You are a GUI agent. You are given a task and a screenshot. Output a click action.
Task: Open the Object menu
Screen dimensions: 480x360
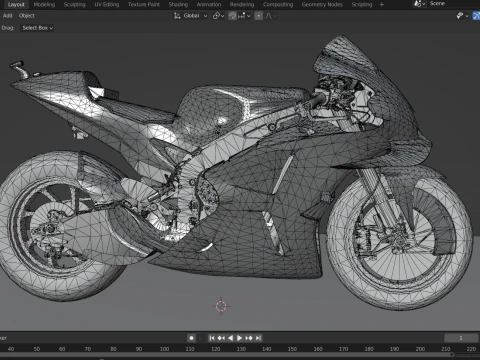pyautogui.click(x=27, y=16)
